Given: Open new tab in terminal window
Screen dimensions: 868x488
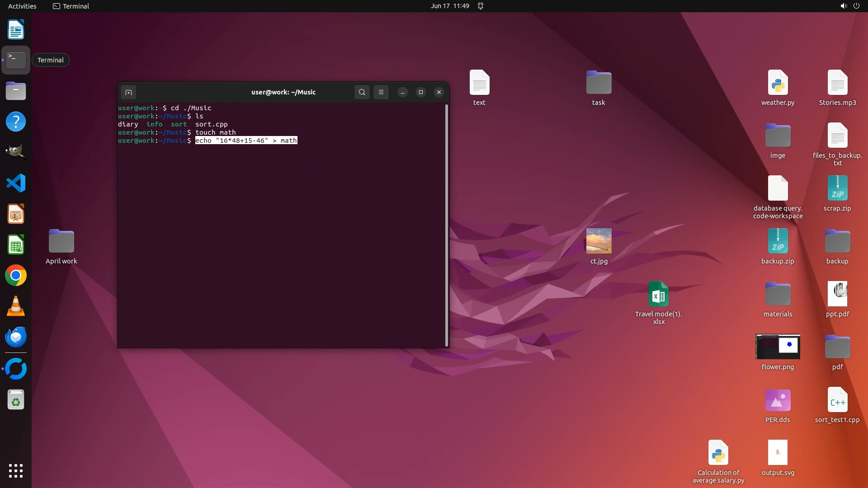Looking at the screenshot, I should pyautogui.click(x=128, y=92).
